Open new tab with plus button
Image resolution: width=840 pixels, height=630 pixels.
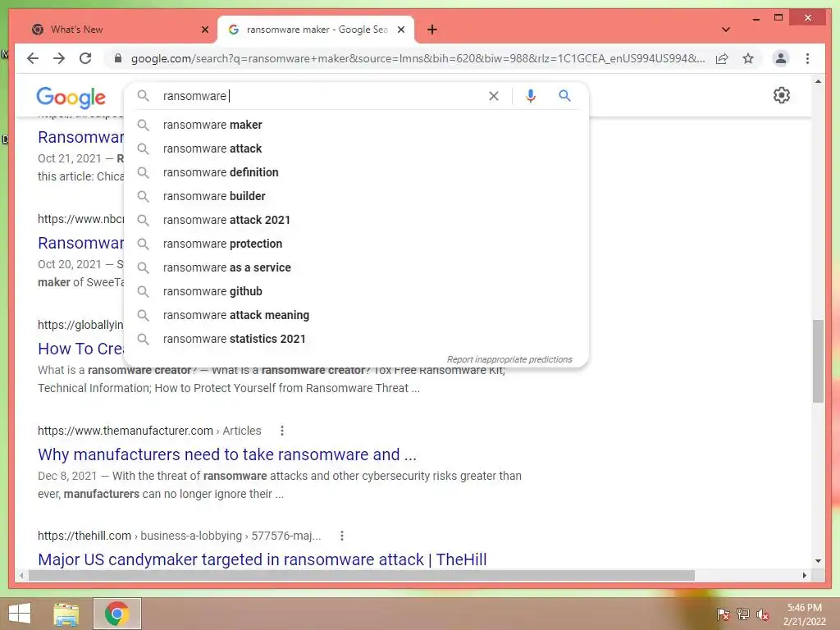click(432, 30)
